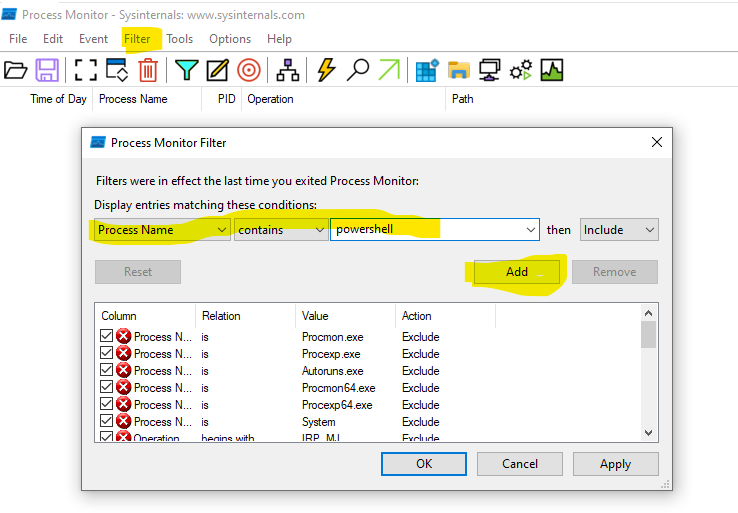
Task: Uncheck the Procmon64.exe filter checkbox
Action: [106, 387]
